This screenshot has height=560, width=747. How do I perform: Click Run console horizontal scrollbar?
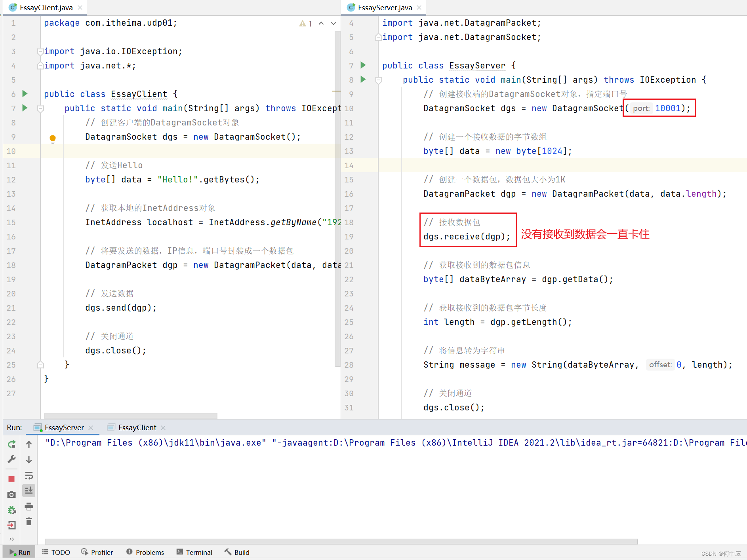point(341,541)
